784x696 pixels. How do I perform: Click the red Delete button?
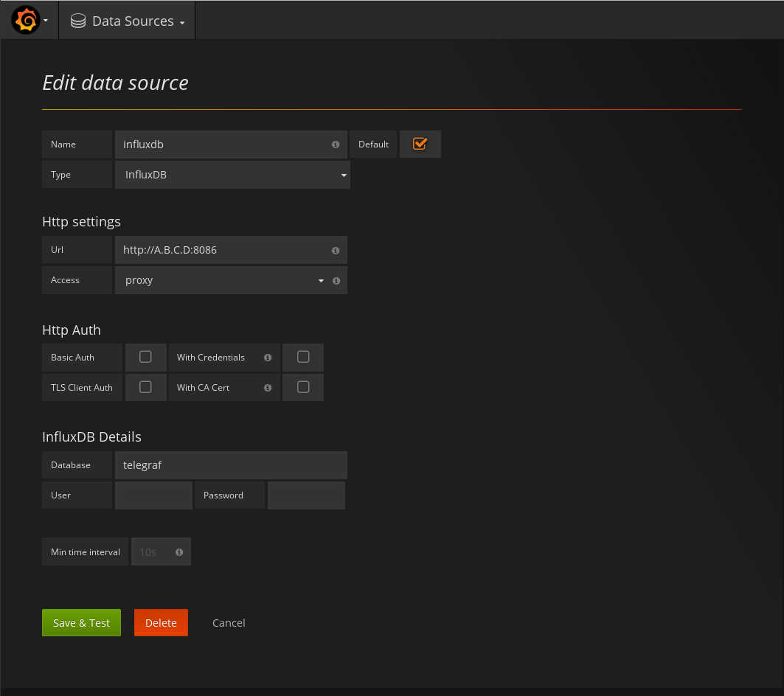[x=161, y=623]
